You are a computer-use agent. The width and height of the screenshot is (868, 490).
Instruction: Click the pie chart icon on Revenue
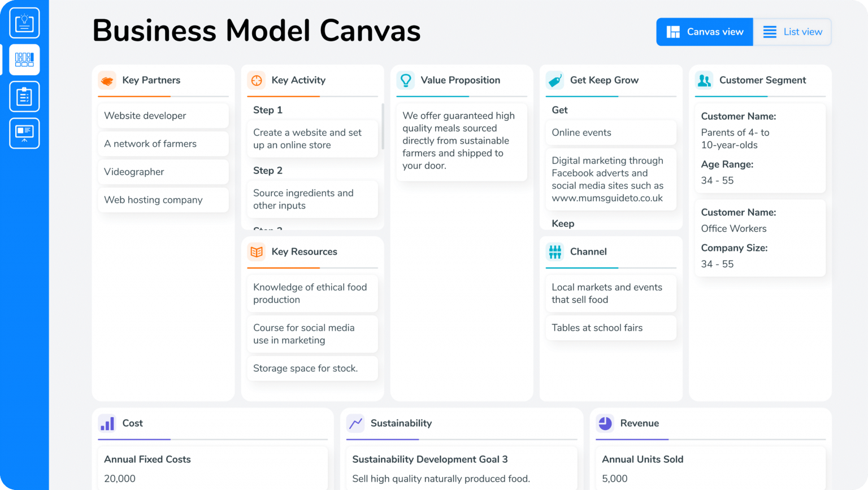(605, 423)
